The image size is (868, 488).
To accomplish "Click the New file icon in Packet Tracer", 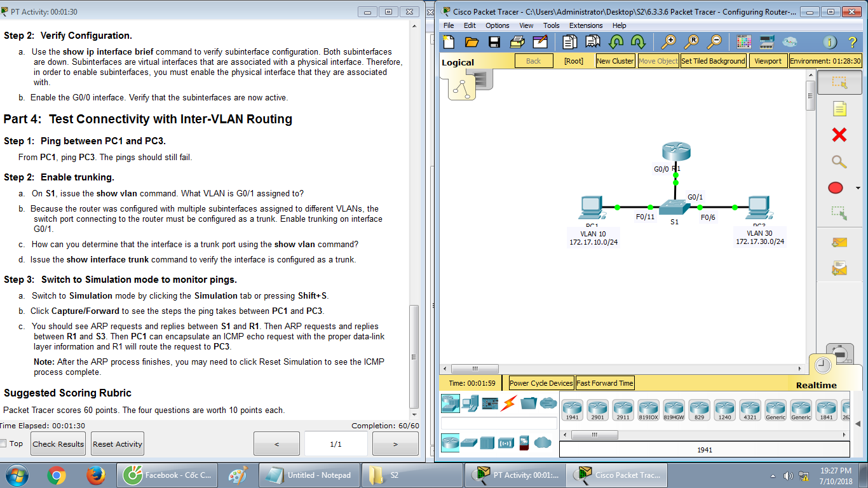I will tap(449, 42).
